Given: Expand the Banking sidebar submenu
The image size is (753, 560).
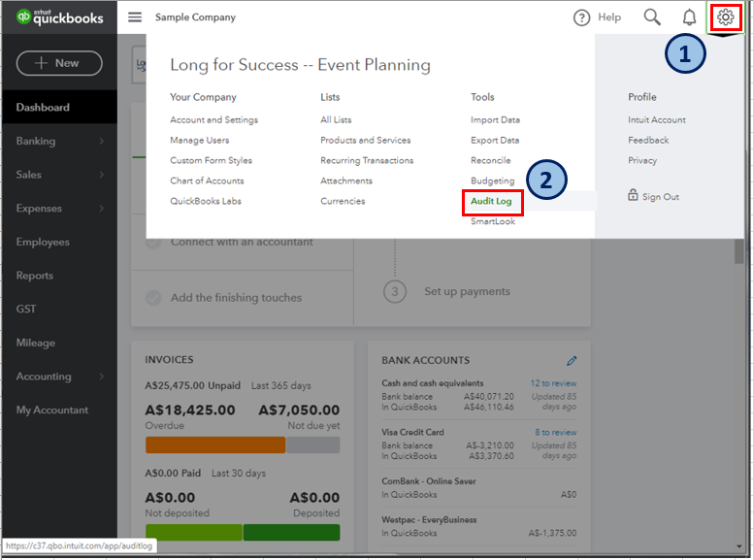Looking at the screenshot, I should click(x=101, y=142).
